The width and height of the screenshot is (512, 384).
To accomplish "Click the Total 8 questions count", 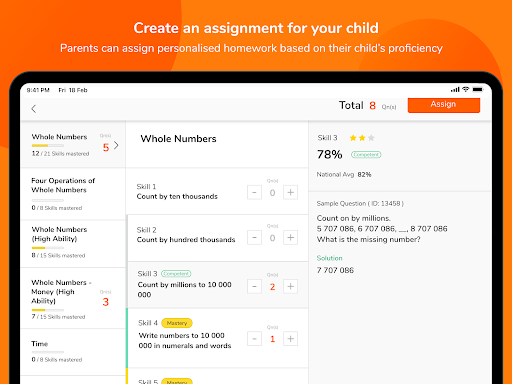I will (x=368, y=106).
